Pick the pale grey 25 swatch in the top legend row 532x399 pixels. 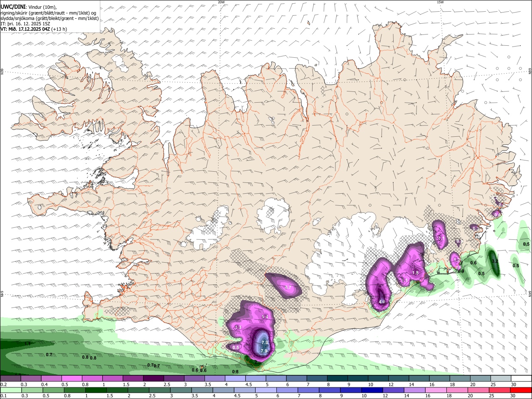(501, 379)
